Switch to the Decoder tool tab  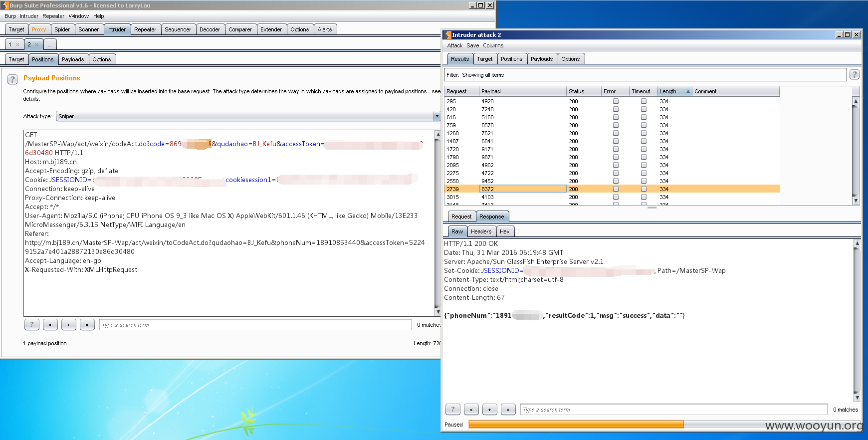(x=210, y=29)
